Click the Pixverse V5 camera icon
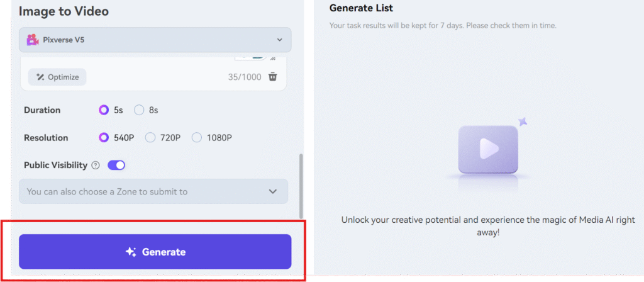This screenshot has width=644, height=282. [32, 40]
